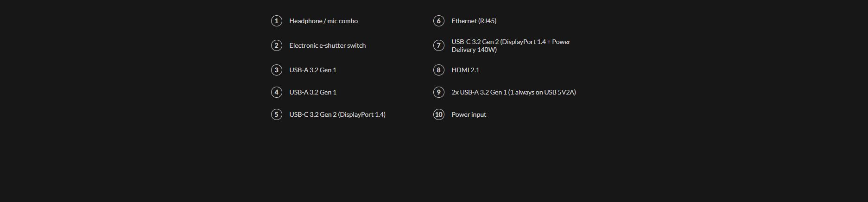The image size is (868, 202).
Task: Click the first USB-A 3.2 Gen 1 label
Action: (313, 70)
